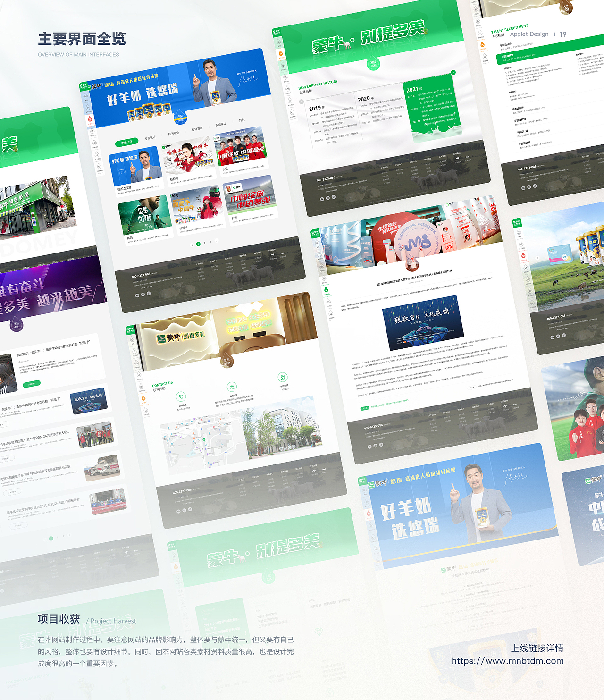Click the left arrow beside the 2019 timeline
Image resolution: width=604 pixels, height=700 pixels.
pyautogui.click(x=302, y=101)
